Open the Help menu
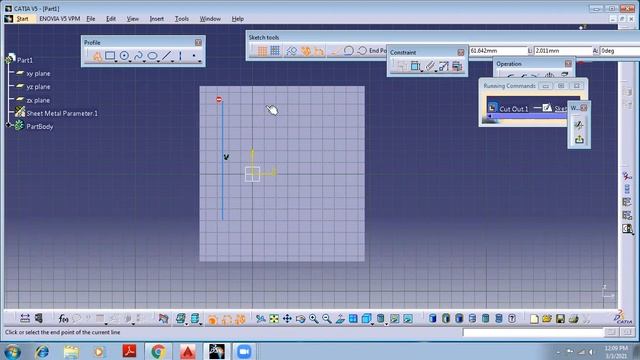Image resolution: width=640 pixels, height=360 pixels. tap(238, 19)
